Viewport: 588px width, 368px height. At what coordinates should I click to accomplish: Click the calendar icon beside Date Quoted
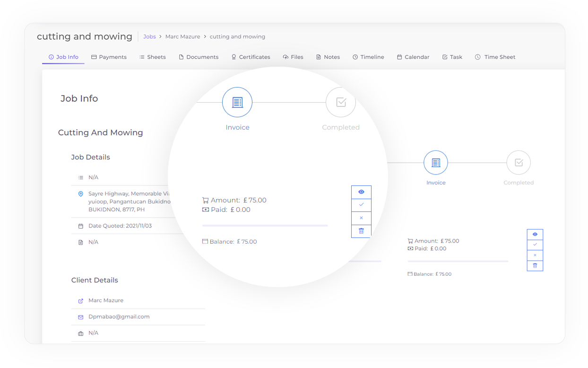pos(80,226)
